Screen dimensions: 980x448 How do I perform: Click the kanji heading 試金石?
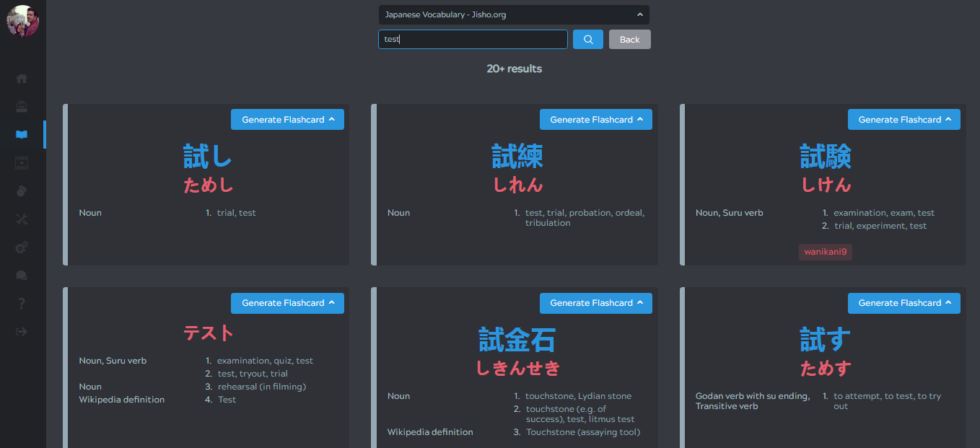coord(517,339)
